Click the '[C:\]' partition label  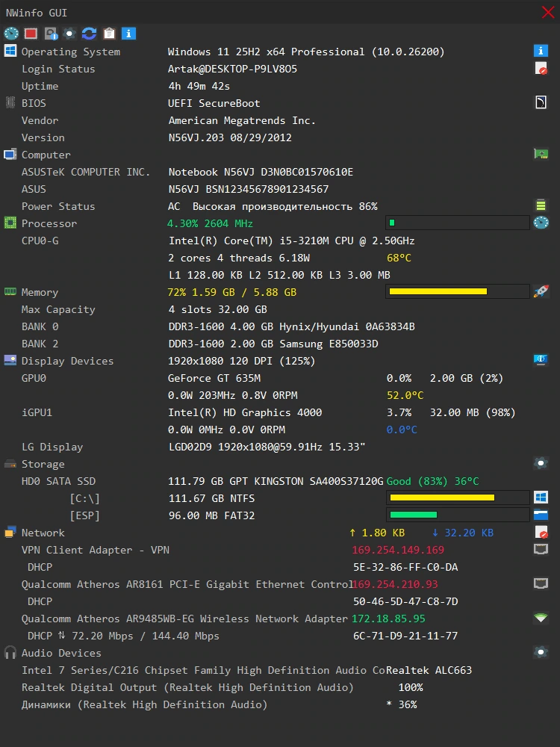point(85,498)
